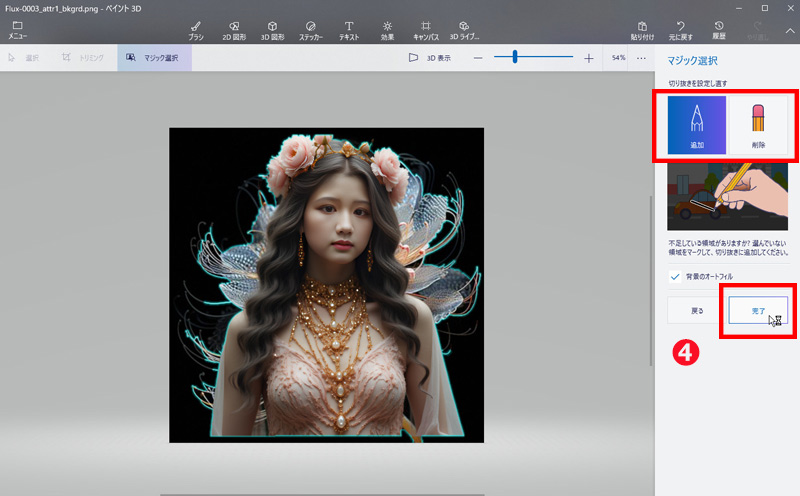
Task: Collapse the top ribbon with chevron
Action: tap(790, 31)
